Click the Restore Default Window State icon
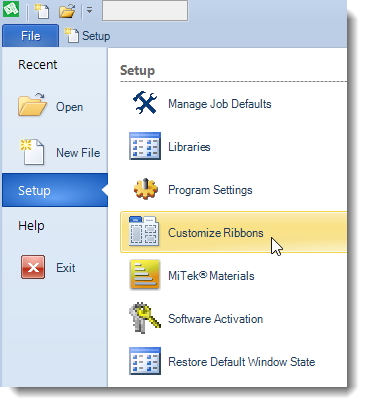The image size is (367, 407). (145, 361)
